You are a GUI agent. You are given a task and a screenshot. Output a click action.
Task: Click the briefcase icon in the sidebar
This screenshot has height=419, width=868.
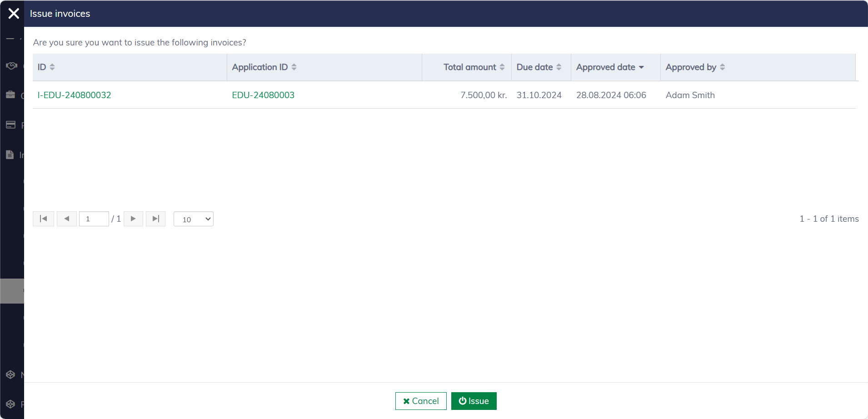coord(10,95)
